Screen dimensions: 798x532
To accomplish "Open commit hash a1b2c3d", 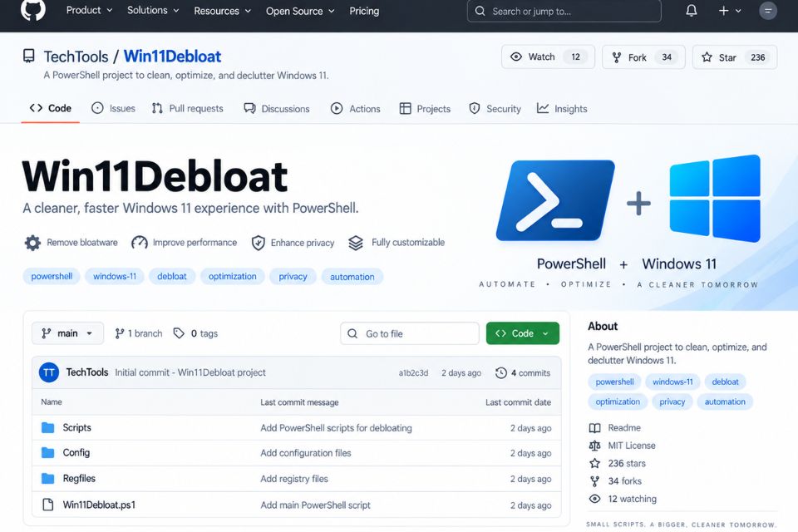I will point(413,372).
